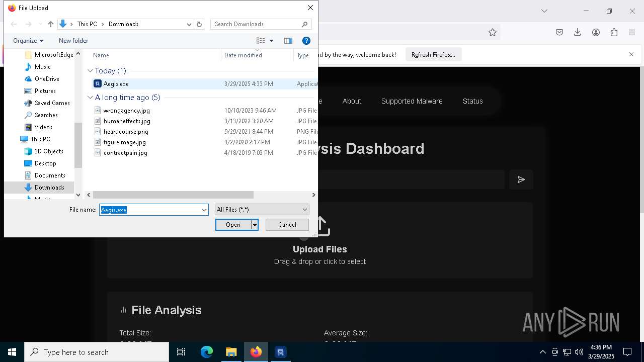Screen dimensions: 644x362
Task: Launch Microsoft Edge from taskbar
Action: (x=207, y=352)
